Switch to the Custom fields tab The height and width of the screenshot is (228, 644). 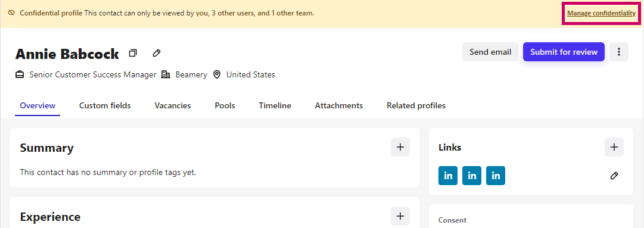(105, 106)
